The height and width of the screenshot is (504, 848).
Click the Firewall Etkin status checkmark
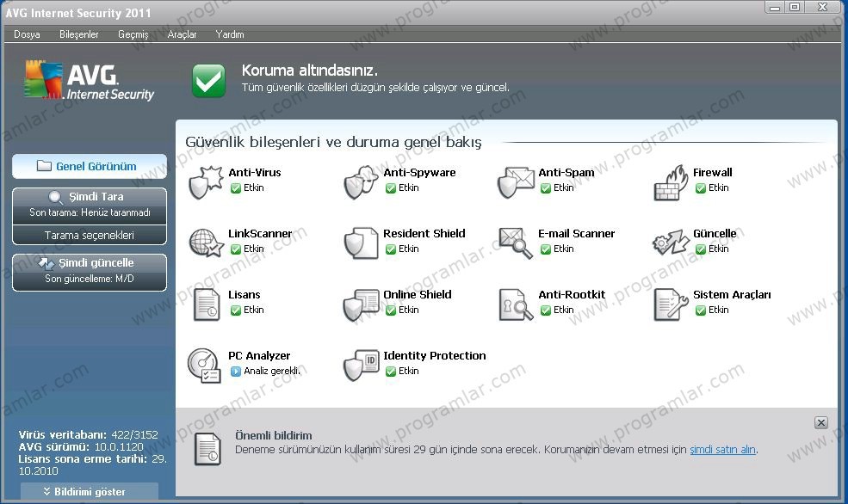701,188
